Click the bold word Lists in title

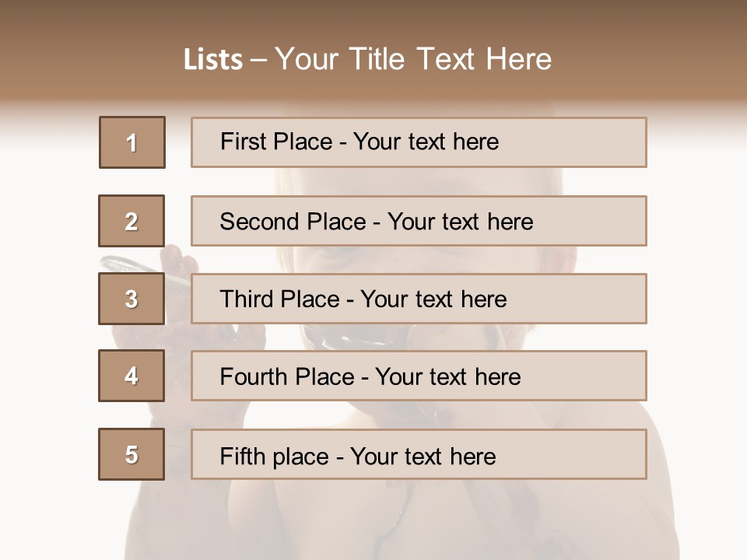(x=212, y=60)
